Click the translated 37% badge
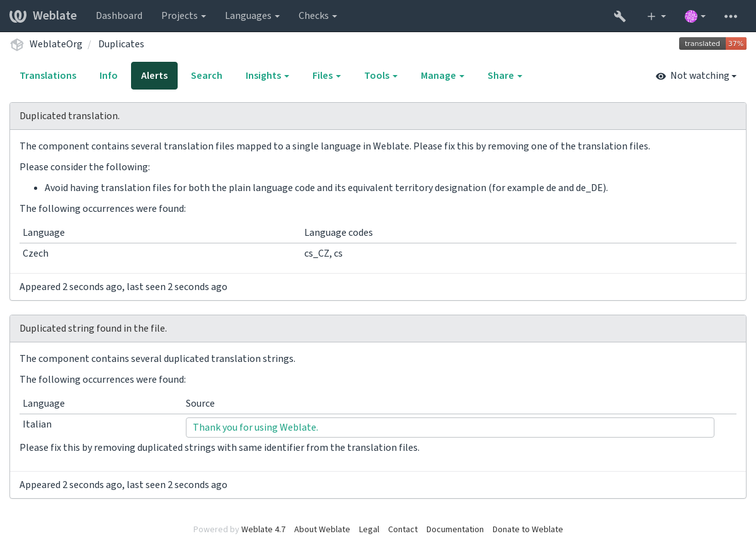This screenshot has height=553, width=756. 713,44
